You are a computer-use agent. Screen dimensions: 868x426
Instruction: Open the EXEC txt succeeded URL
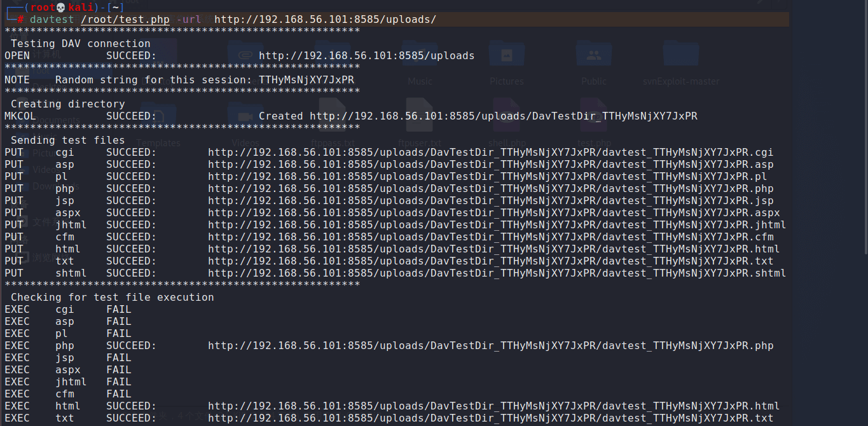[491, 418]
